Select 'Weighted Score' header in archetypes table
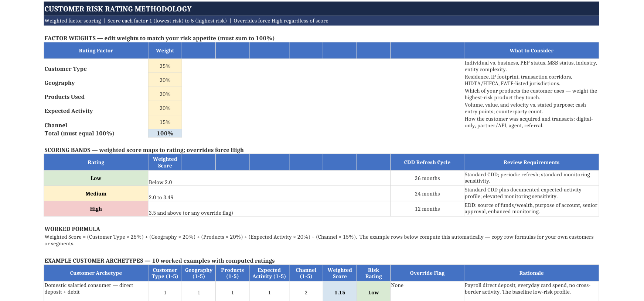 click(340, 273)
